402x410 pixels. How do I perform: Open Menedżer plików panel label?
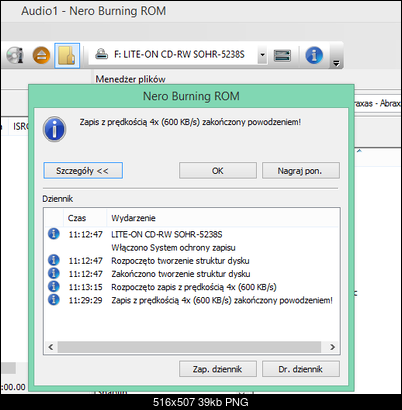[x=130, y=79]
